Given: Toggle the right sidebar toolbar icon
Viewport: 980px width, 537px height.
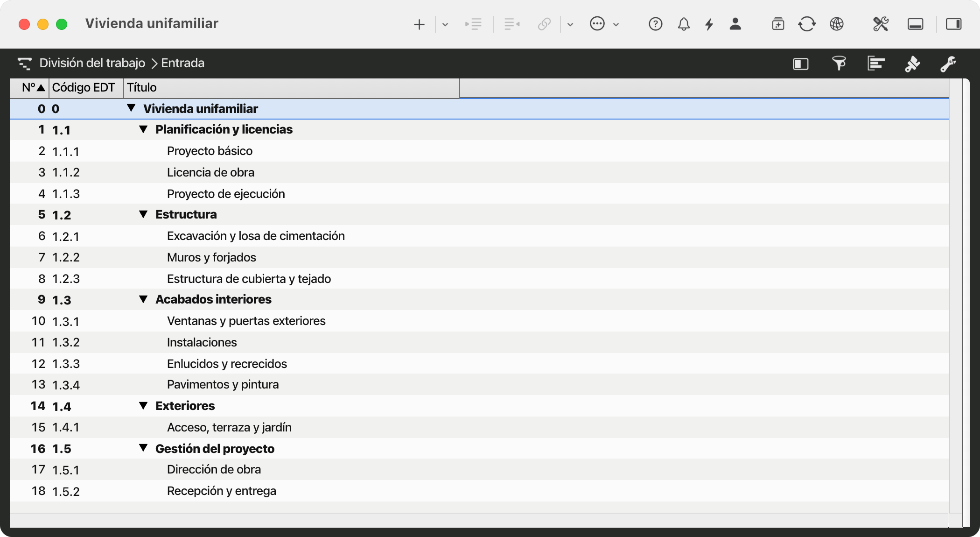Looking at the screenshot, I should [953, 24].
